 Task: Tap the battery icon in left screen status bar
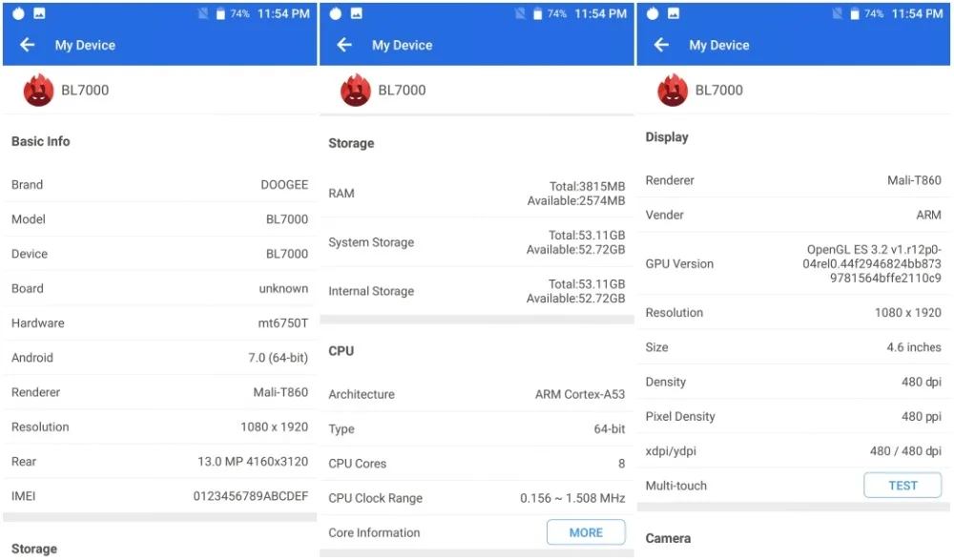[x=220, y=13]
